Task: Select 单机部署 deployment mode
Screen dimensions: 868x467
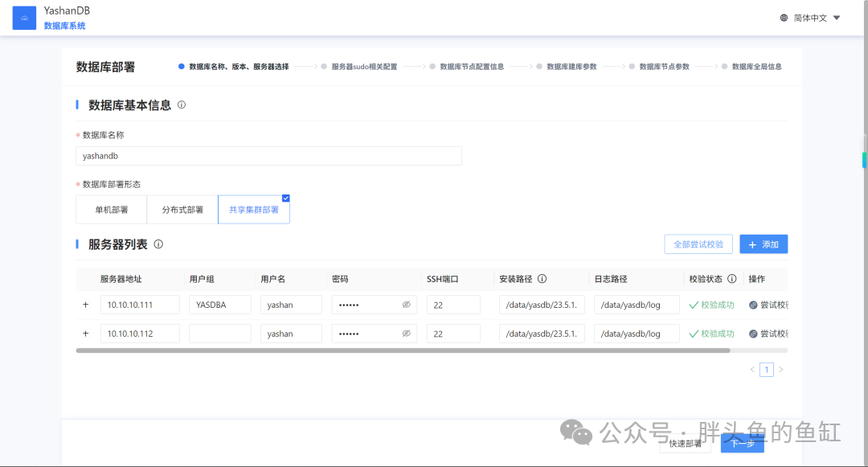Action: pyautogui.click(x=111, y=210)
